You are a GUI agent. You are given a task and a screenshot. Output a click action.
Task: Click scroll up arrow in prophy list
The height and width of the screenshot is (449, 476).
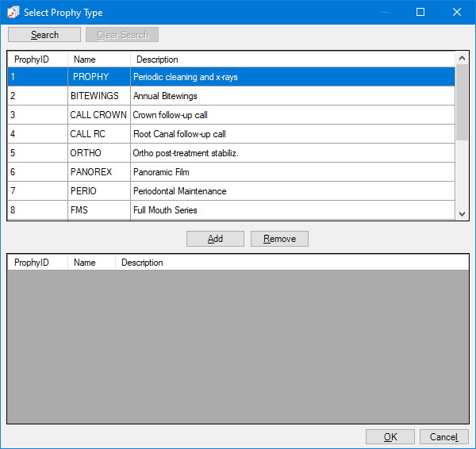[x=462, y=58]
